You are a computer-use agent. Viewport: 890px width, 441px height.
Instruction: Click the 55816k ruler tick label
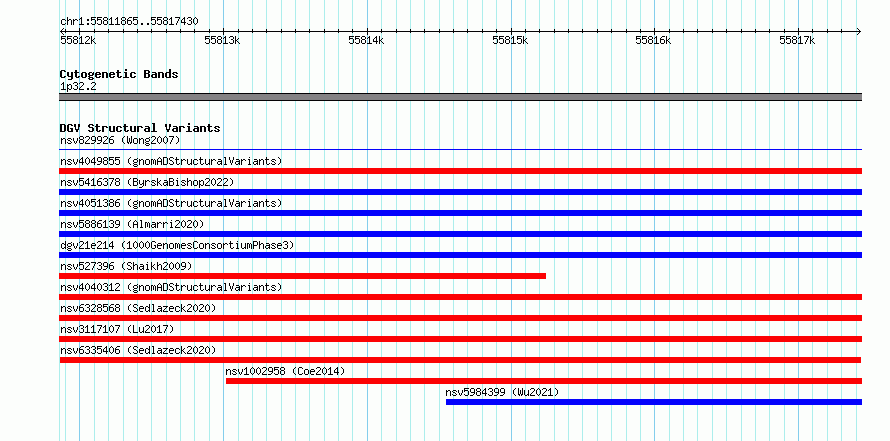(x=653, y=40)
